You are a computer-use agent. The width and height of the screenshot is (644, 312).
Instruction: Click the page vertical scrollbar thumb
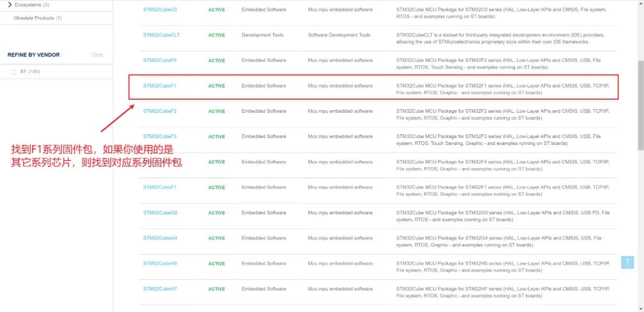coord(640,106)
